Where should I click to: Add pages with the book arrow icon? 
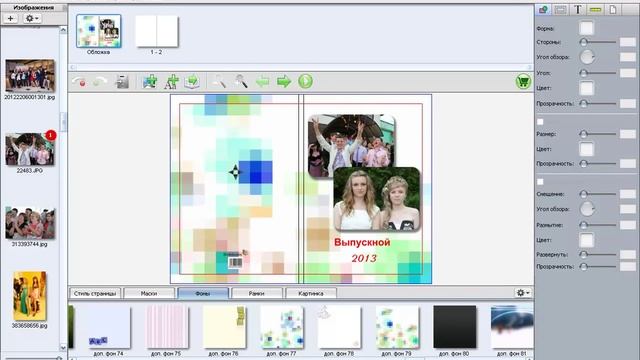192,82
